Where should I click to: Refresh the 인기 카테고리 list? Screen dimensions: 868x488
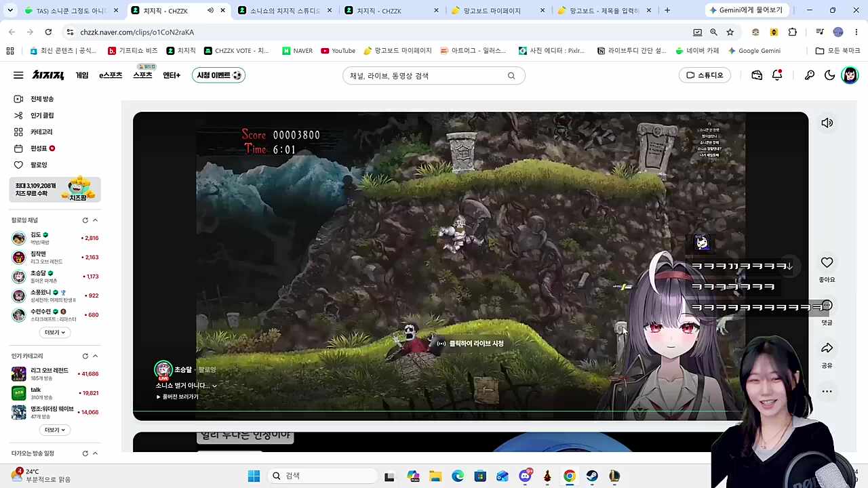[x=85, y=356]
